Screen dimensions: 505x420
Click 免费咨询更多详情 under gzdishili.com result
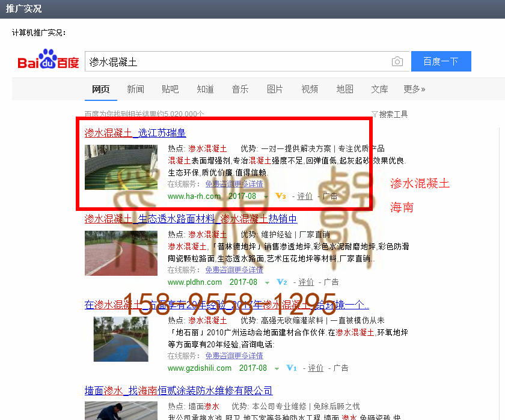point(234,356)
